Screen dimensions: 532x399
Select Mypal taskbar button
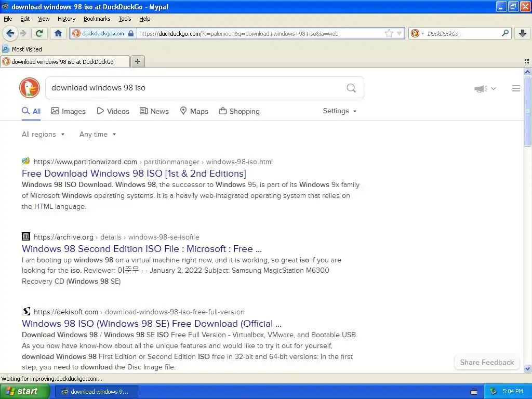coord(96,392)
